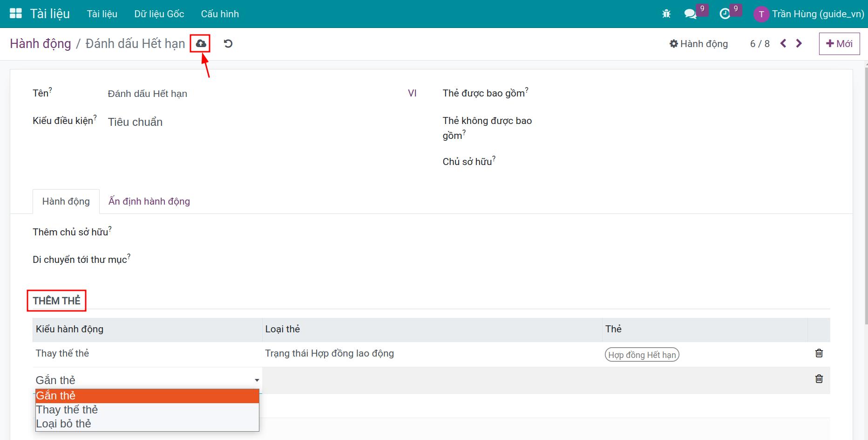This screenshot has width=868, height=440.
Task: Sort by 'Loại thẻ' column header
Action: [x=432, y=330]
